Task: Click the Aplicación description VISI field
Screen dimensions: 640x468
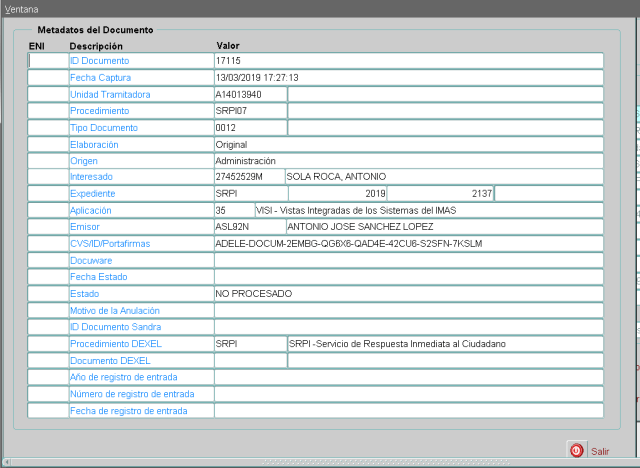Action: pos(428,211)
